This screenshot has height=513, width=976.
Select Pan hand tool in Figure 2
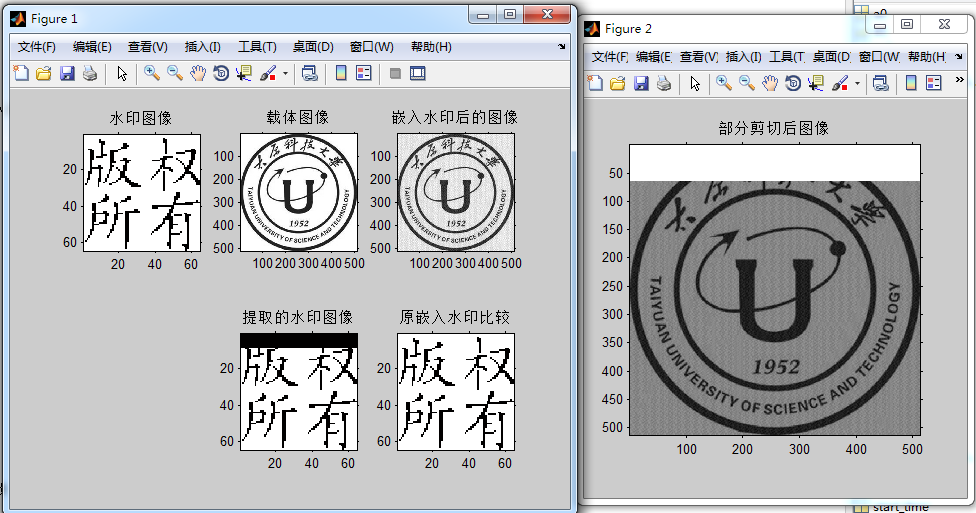pos(769,83)
